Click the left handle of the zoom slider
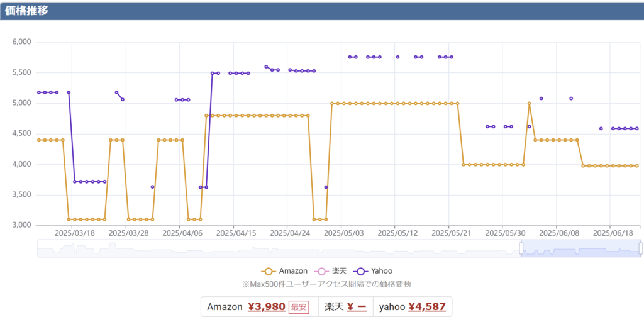Image resolution: width=644 pixels, height=317 pixels. point(521,248)
